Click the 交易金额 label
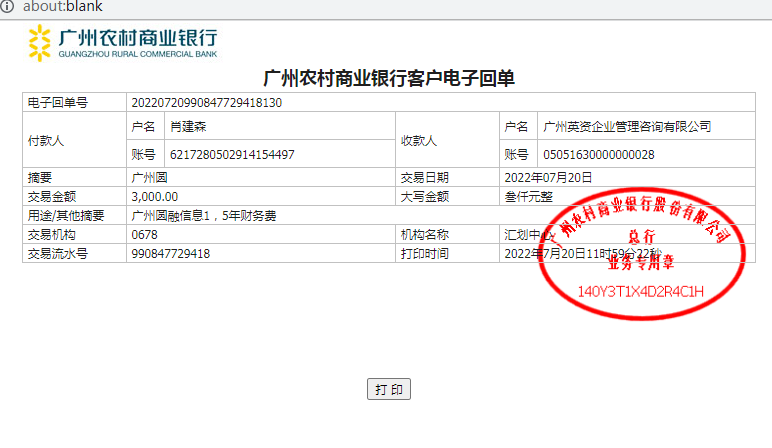The image size is (772, 448). click(52, 196)
